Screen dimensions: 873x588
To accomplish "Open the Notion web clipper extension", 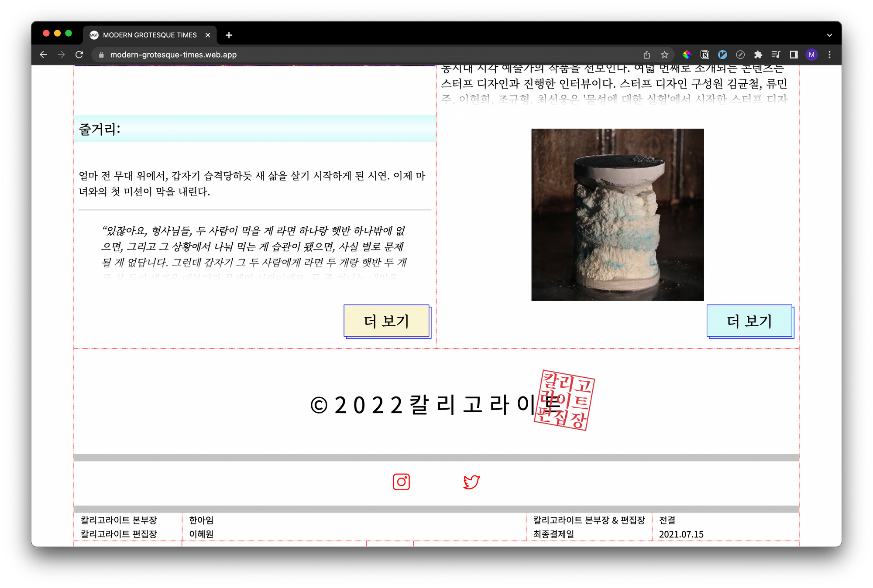I will (705, 55).
